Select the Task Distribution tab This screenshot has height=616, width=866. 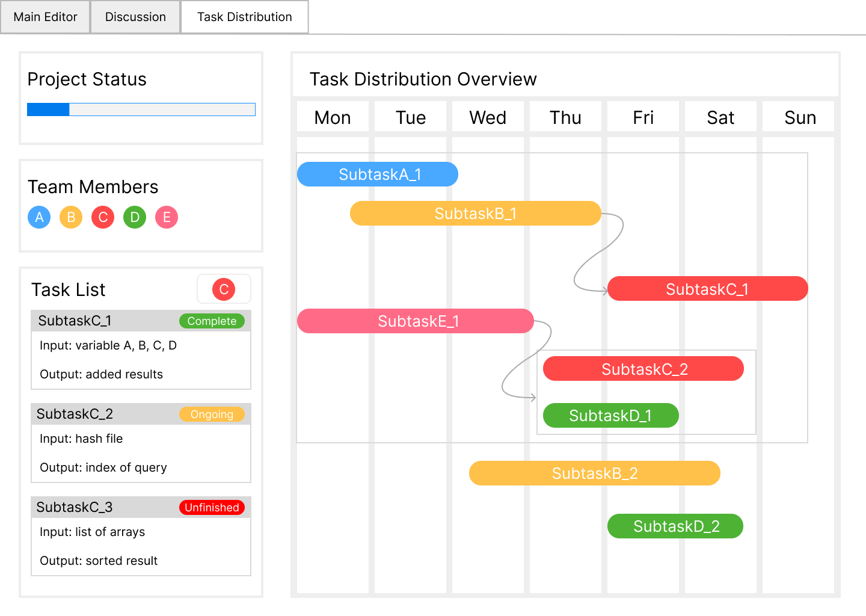coord(245,17)
